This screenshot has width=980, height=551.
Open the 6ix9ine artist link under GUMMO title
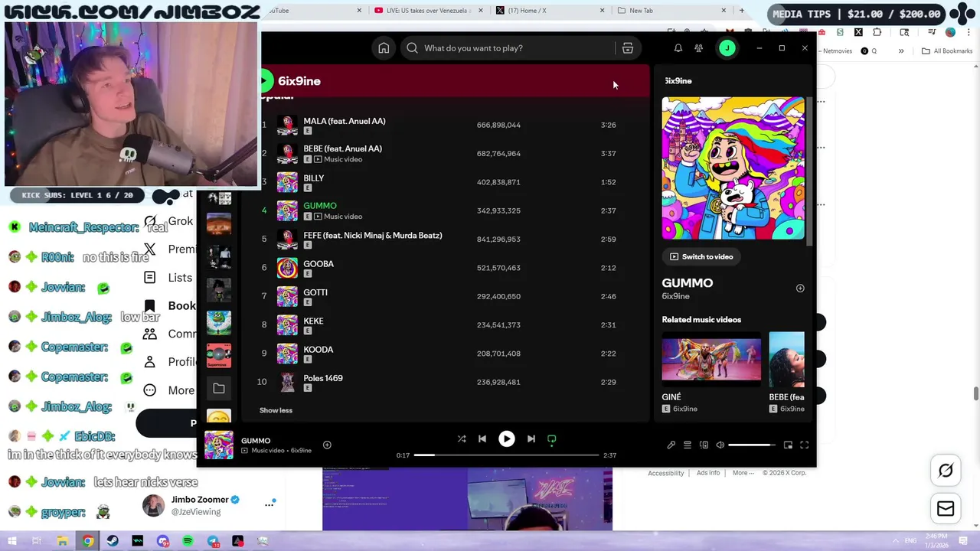click(x=676, y=296)
